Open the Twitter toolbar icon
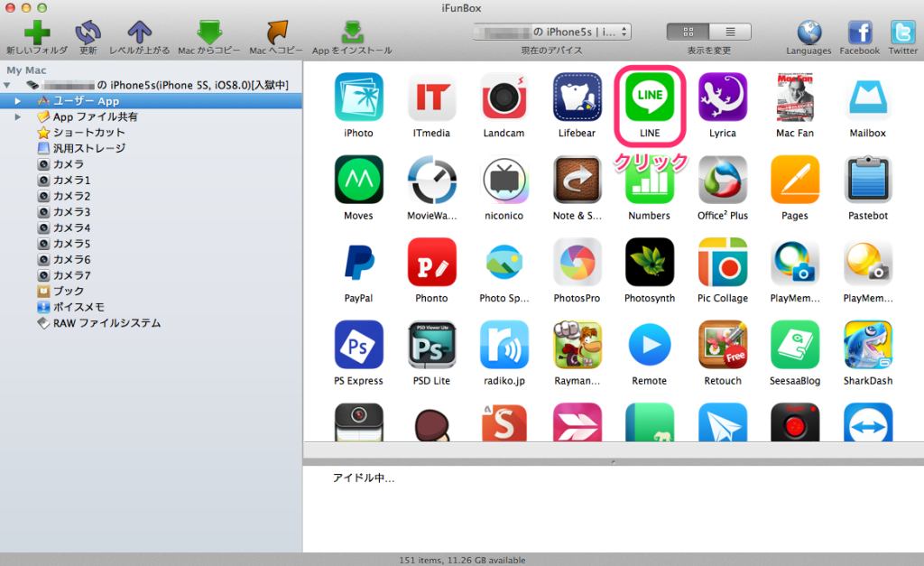Viewport: 924px width, 566px height. click(902, 32)
